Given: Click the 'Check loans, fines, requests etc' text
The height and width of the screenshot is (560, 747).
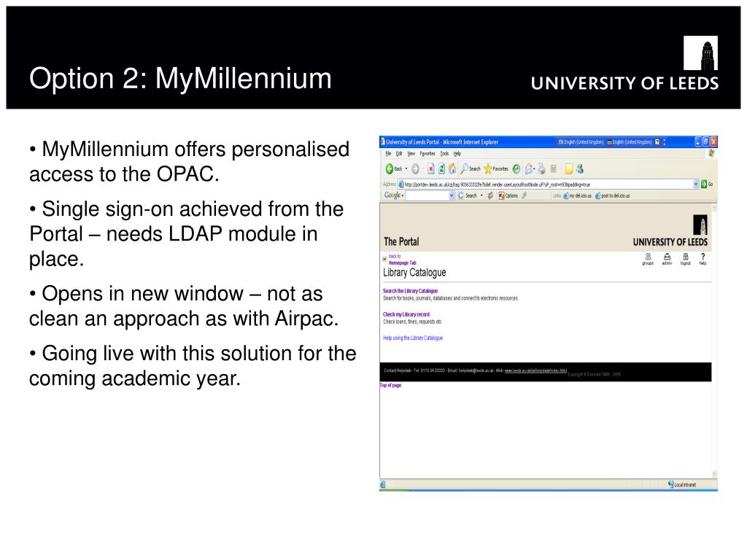Looking at the screenshot, I should [x=412, y=322].
